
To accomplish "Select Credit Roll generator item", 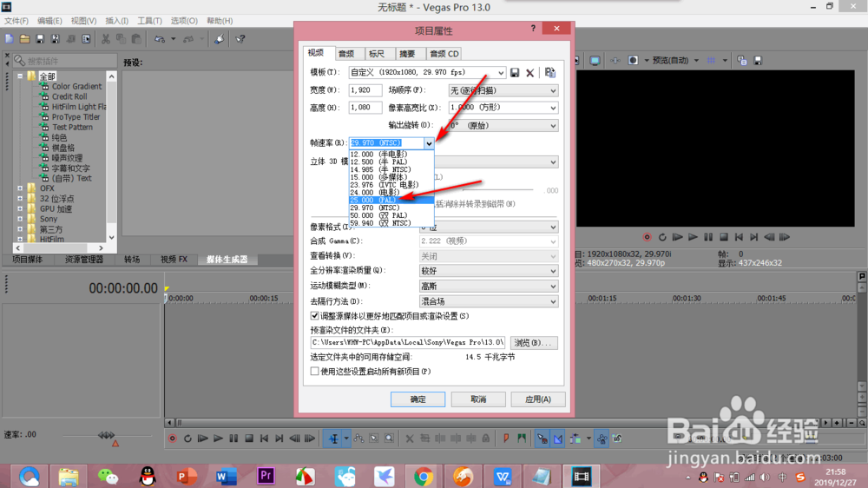I will click(69, 96).
